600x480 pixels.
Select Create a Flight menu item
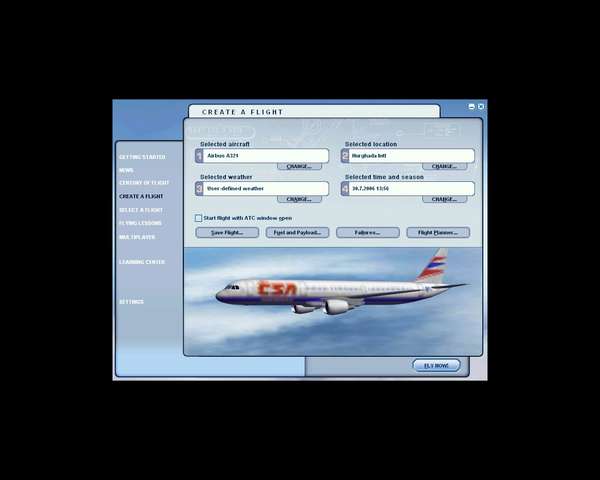[141, 196]
